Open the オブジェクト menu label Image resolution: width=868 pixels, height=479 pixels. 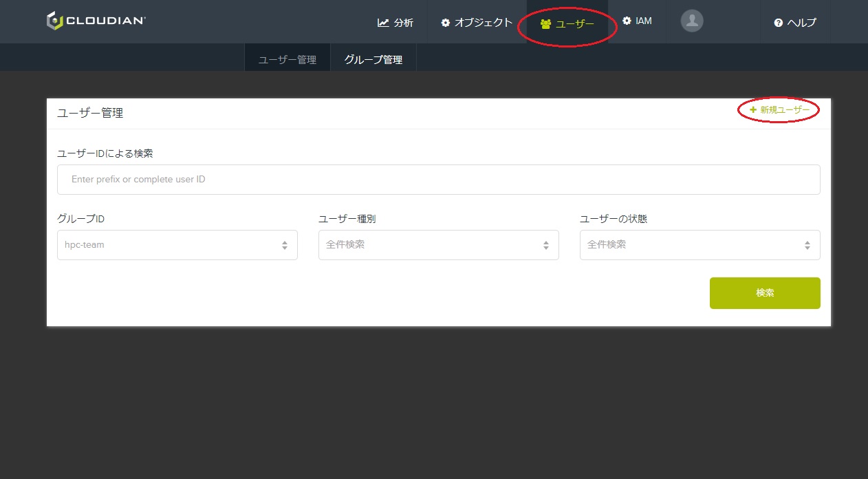[x=484, y=23]
